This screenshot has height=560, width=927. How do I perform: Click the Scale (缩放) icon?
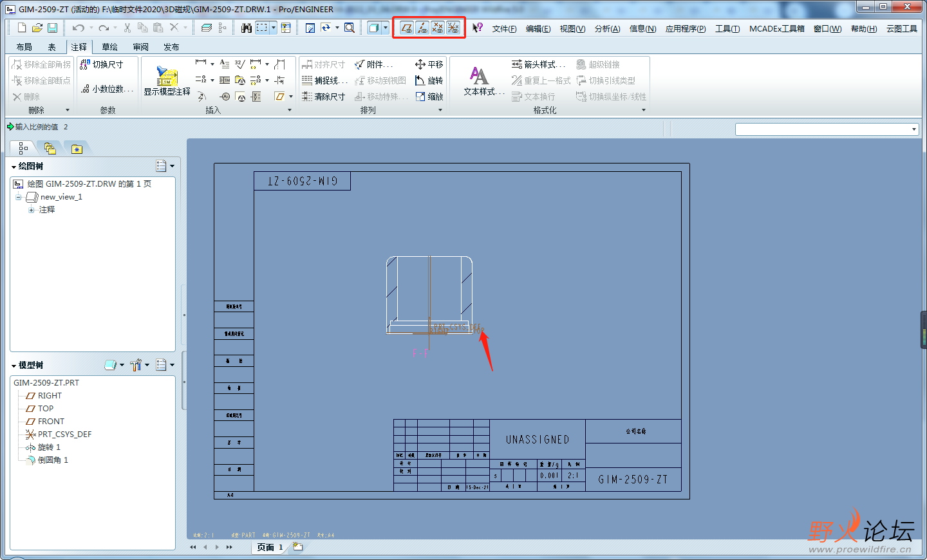(420, 97)
